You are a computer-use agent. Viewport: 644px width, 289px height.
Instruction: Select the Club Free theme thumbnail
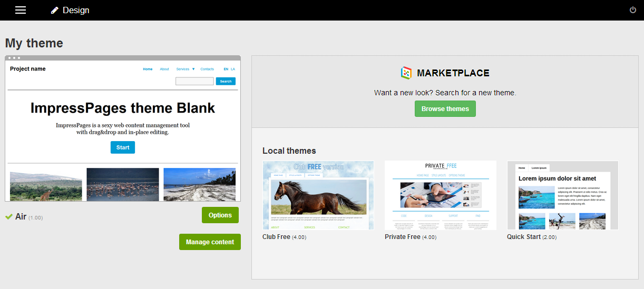318,195
